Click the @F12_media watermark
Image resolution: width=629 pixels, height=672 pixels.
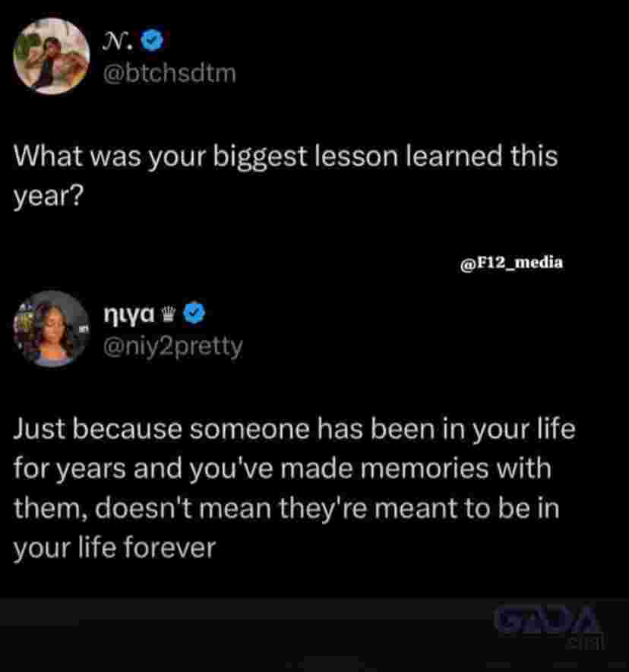(511, 262)
